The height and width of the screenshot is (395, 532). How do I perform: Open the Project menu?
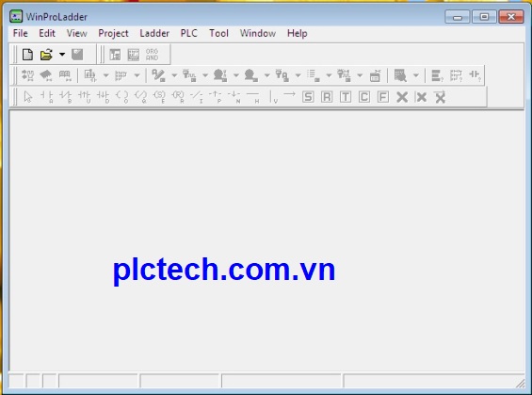[x=113, y=33]
